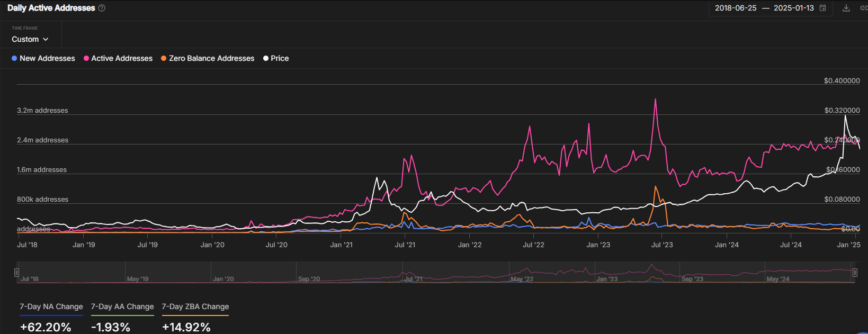Click the 1.6m addresses axis label
This screenshot has width=868, height=334.
[x=42, y=170]
